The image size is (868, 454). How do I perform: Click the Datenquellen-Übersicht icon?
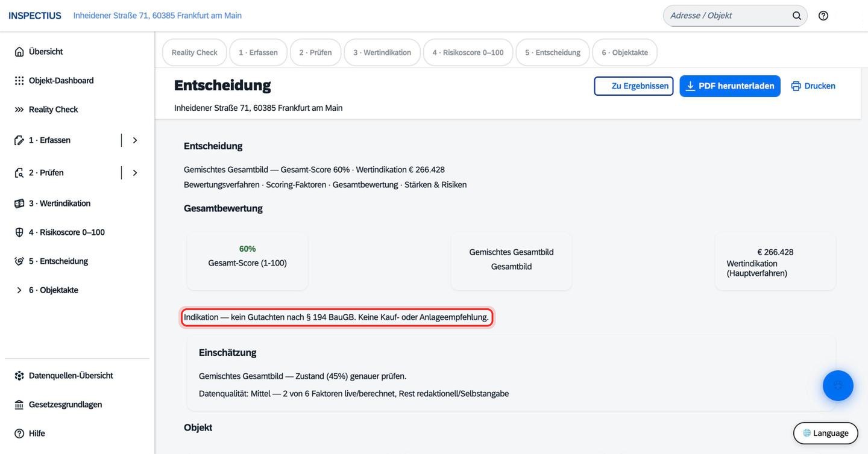pos(19,376)
